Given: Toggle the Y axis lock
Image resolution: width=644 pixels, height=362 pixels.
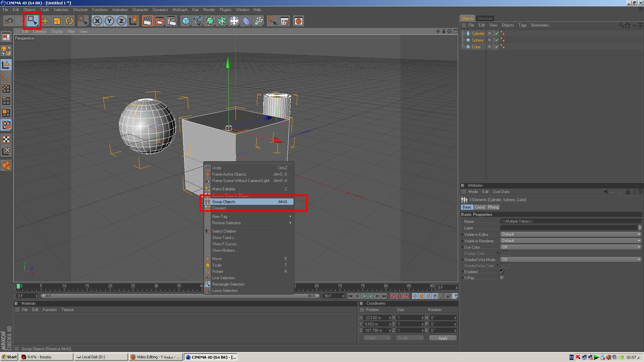Looking at the screenshot, I should (109, 21).
